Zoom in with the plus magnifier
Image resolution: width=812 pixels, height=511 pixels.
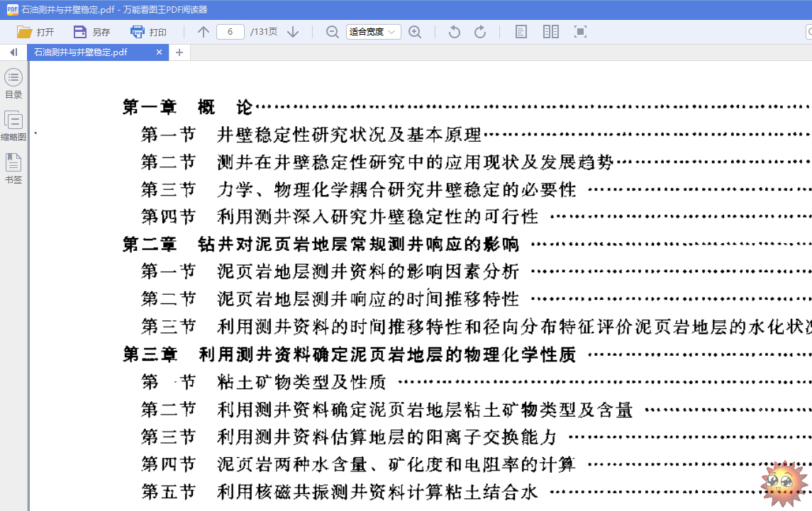pos(415,32)
